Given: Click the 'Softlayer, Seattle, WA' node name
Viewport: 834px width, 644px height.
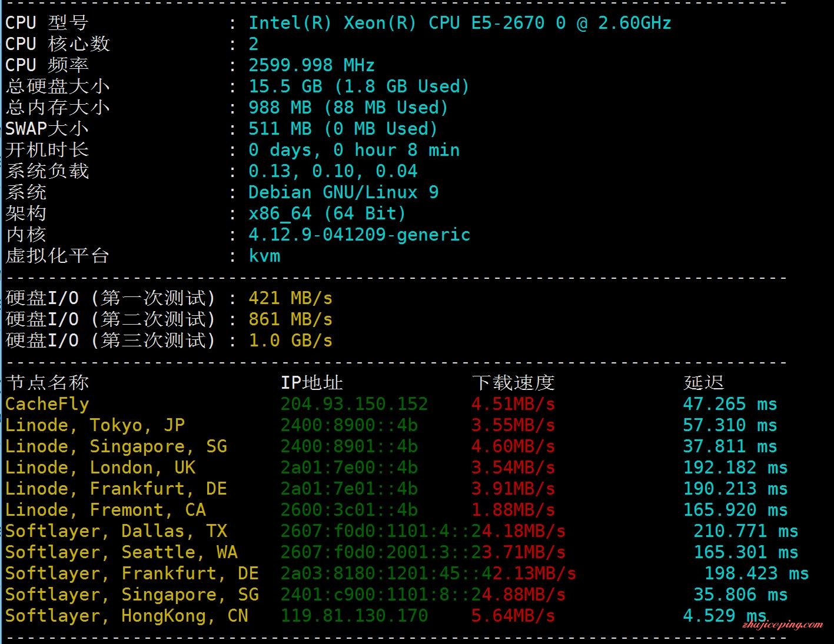Looking at the screenshot, I should click(121, 552).
